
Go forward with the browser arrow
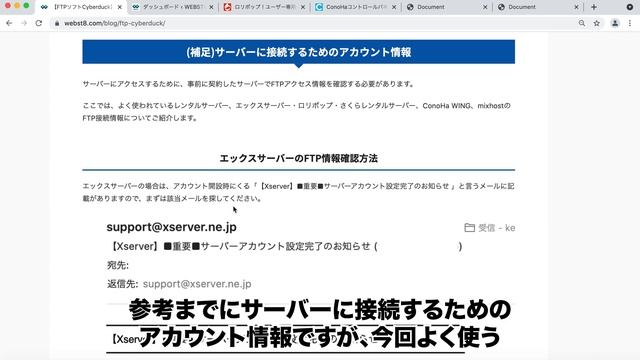click(x=24, y=23)
